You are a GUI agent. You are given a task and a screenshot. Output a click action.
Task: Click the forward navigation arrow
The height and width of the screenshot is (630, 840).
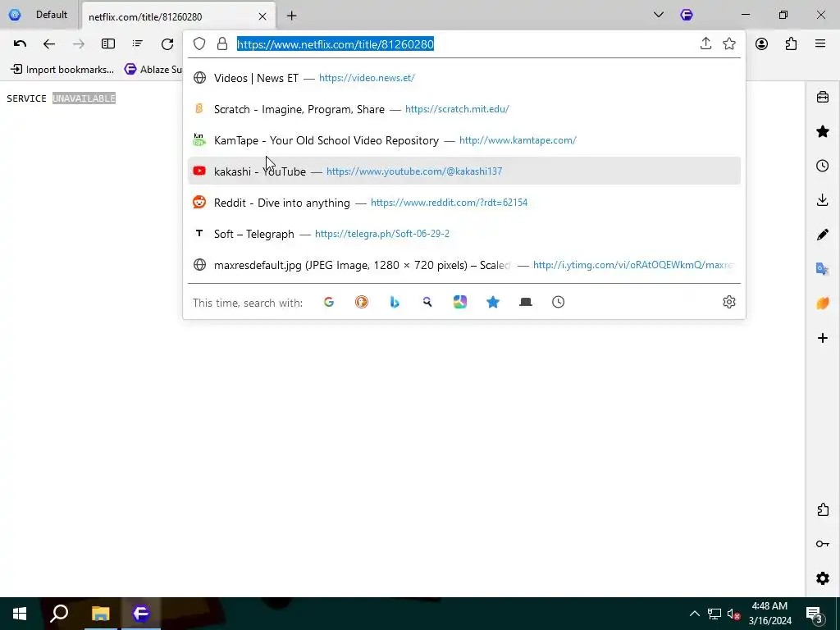(78, 44)
